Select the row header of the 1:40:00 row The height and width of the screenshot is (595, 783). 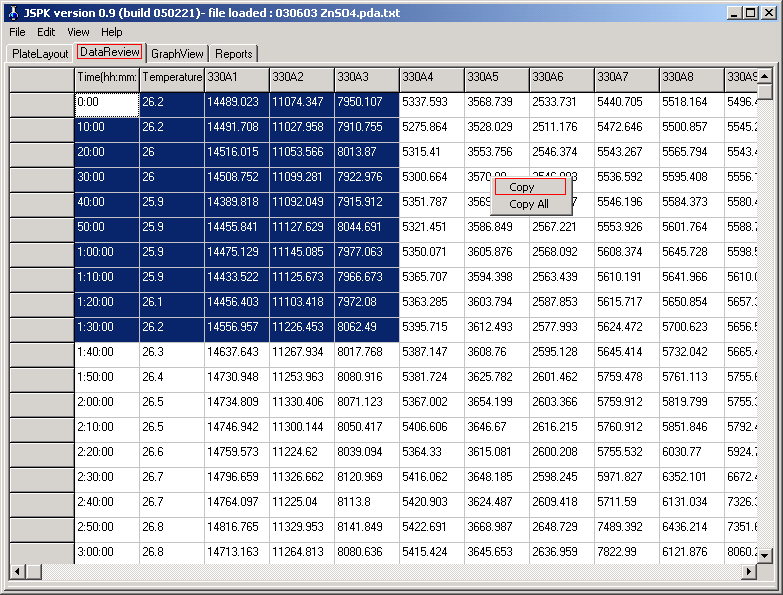point(42,355)
